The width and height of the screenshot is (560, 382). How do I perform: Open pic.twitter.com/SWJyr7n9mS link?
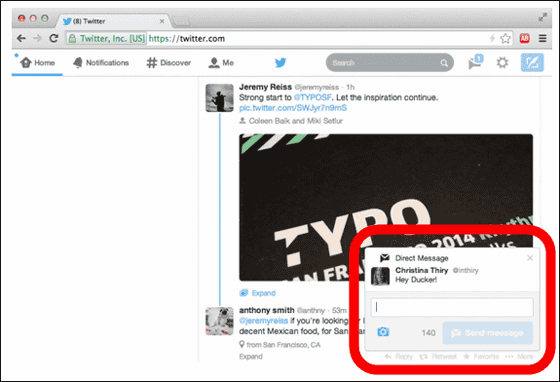(293, 108)
